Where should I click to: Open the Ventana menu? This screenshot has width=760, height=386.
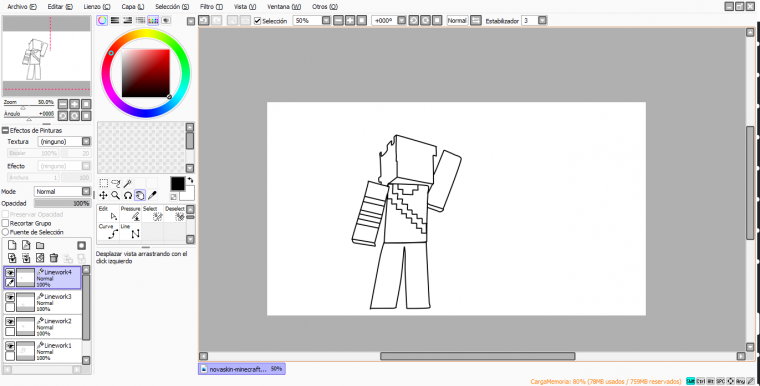284,7
